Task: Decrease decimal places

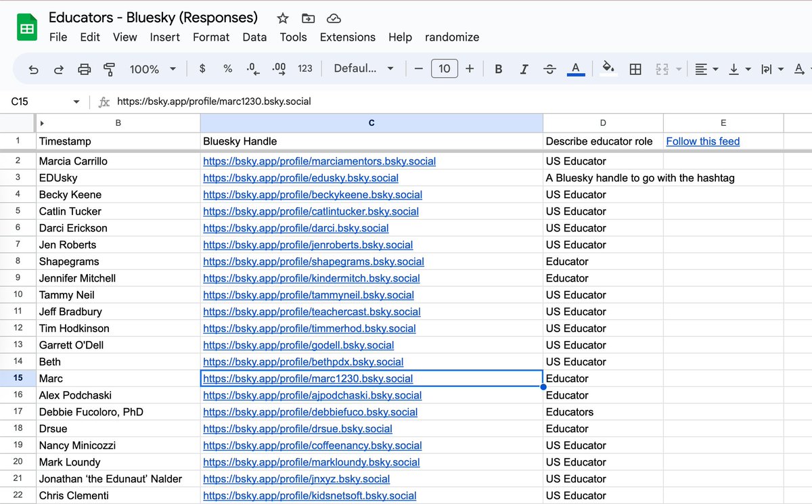Action: (252, 68)
